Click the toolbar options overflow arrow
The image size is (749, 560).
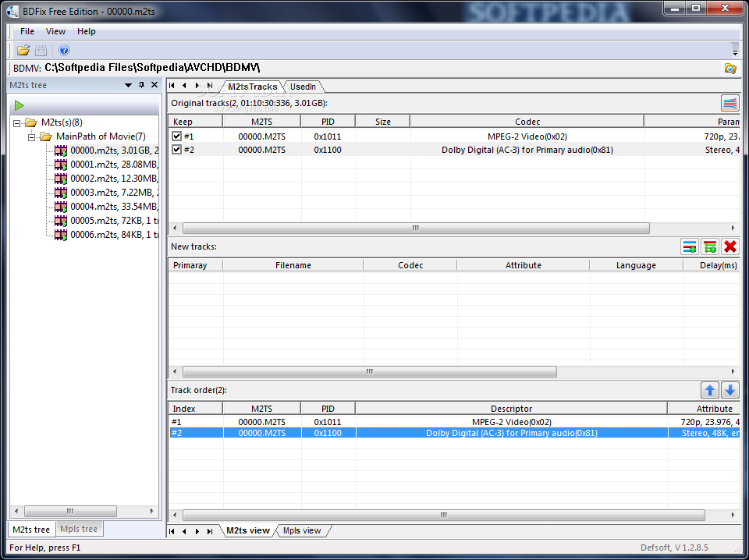coord(736,52)
